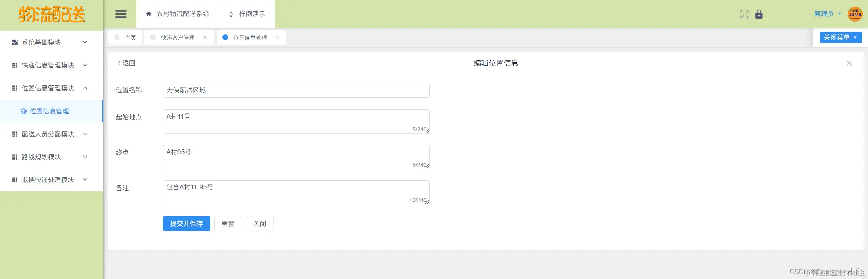Viewport: 868px width, 279px height.
Task: Open the 关闭菜单 dropdown button
Action: [841, 37]
